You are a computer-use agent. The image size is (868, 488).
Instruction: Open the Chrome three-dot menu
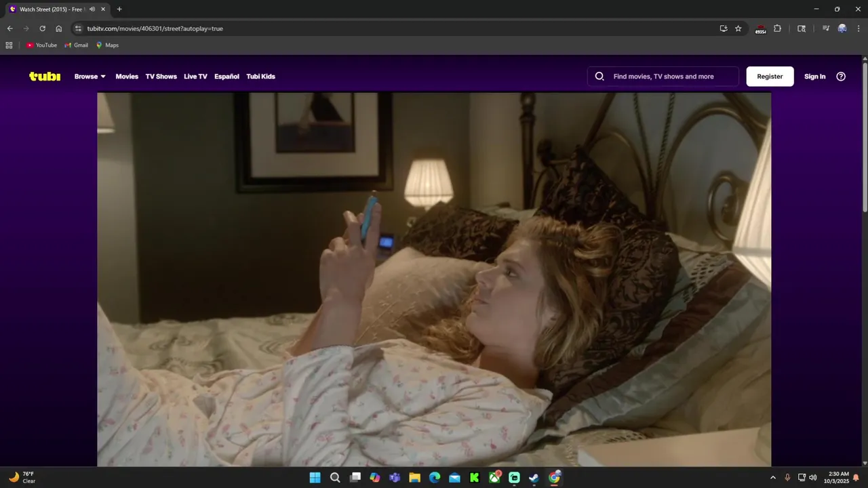(859, 28)
